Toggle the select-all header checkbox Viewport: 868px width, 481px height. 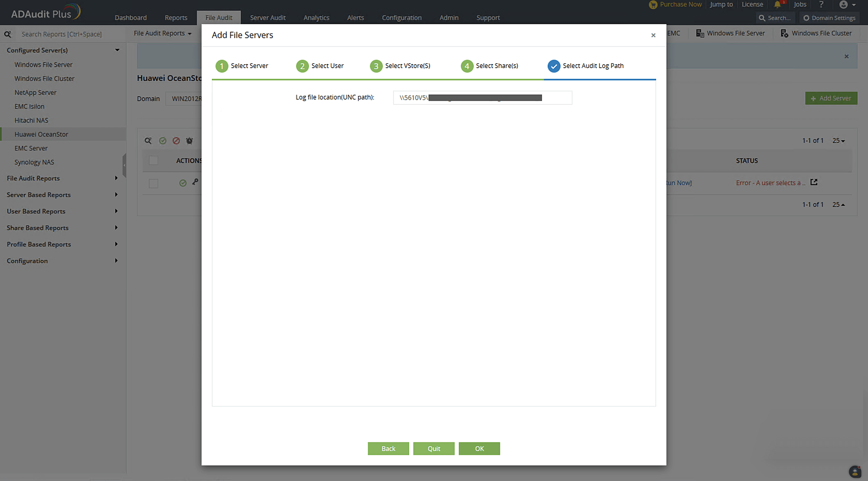(153, 160)
